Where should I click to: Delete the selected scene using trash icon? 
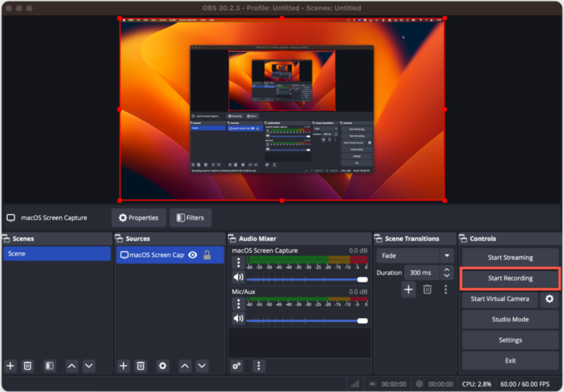27,366
